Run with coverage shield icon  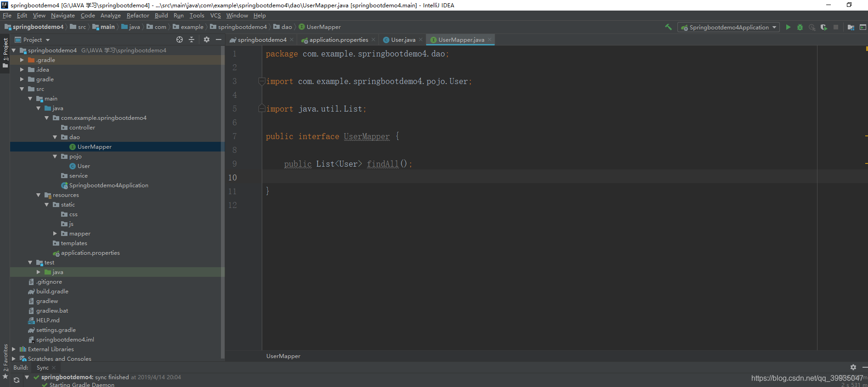(x=824, y=27)
